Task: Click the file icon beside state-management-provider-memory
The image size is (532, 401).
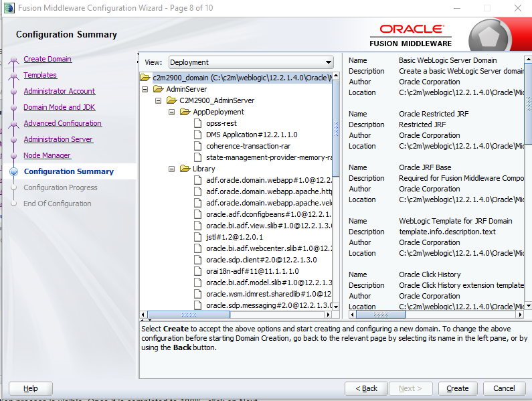Action: (197, 157)
